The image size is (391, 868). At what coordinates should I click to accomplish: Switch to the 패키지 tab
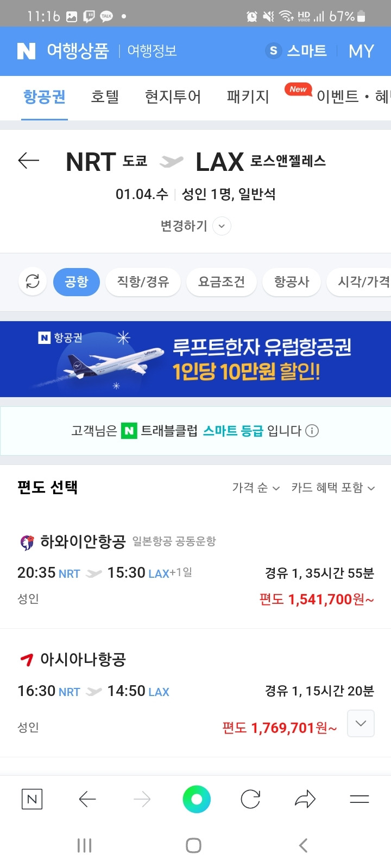click(248, 97)
